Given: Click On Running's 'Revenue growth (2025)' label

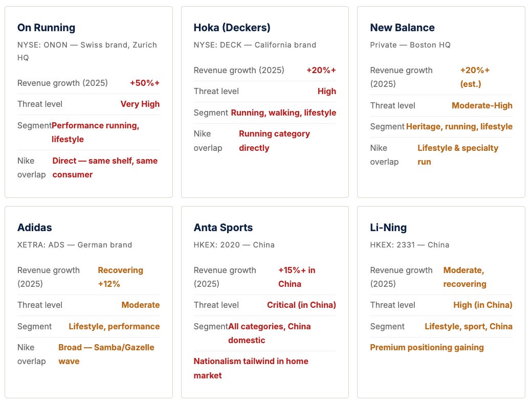Looking at the screenshot, I should click(62, 83).
